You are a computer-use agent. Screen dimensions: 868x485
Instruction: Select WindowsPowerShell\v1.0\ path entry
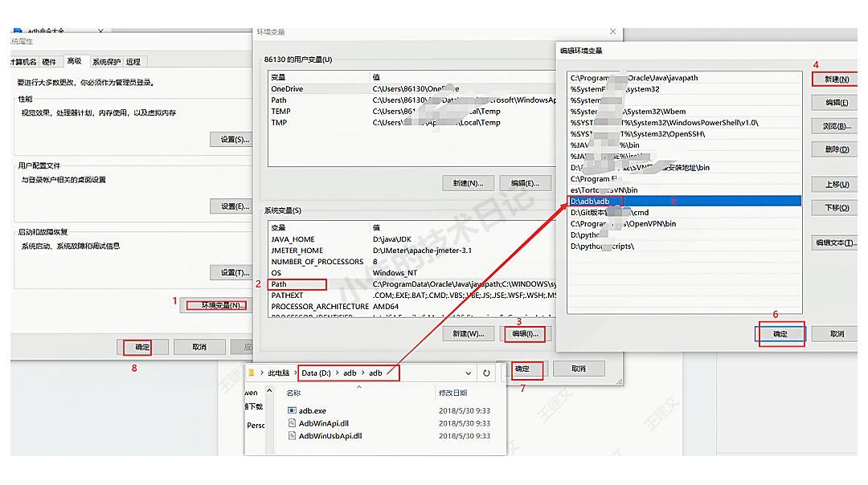pos(684,123)
